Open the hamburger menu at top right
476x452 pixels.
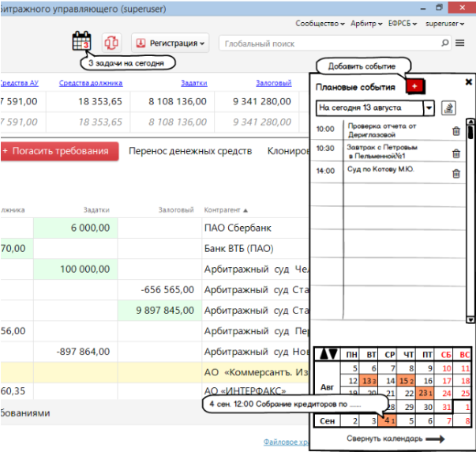coord(460,43)
